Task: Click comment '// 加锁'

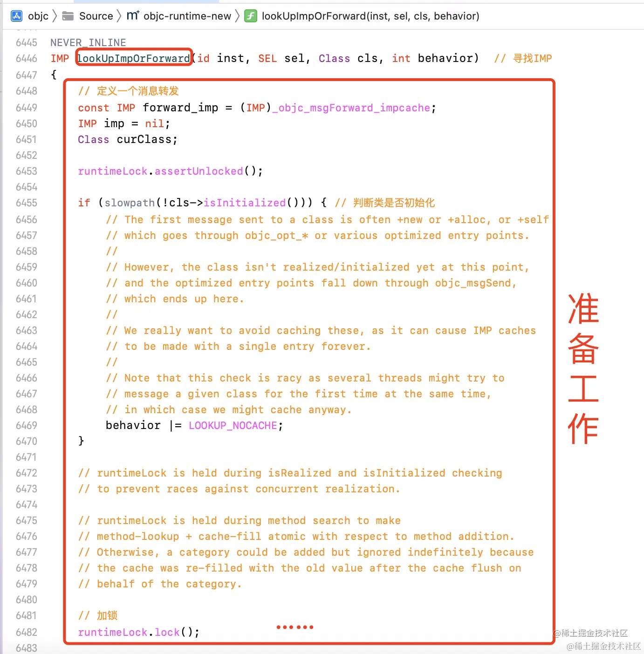Action: tap(98, 615)
